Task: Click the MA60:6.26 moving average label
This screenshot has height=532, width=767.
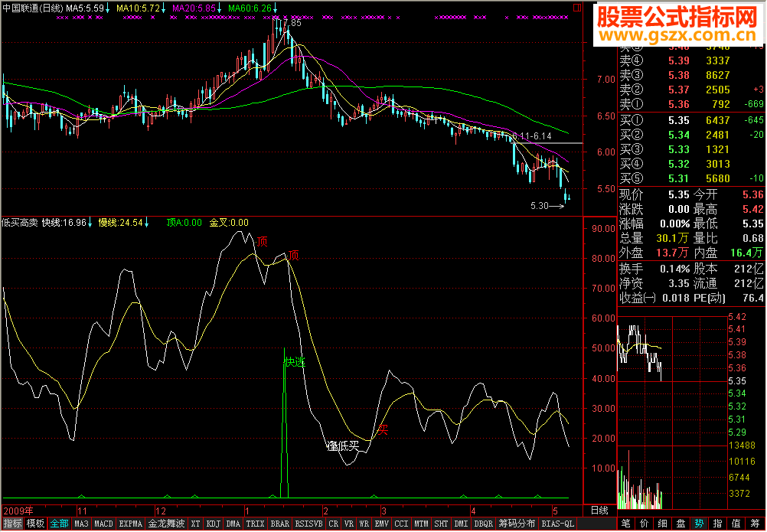Action: [x=250, y=8]
